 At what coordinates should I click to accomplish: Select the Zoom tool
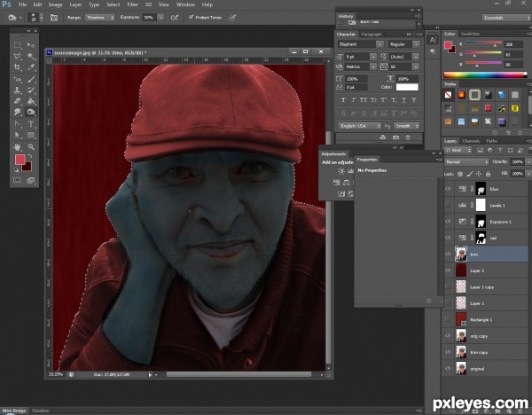tap(31, 147)
